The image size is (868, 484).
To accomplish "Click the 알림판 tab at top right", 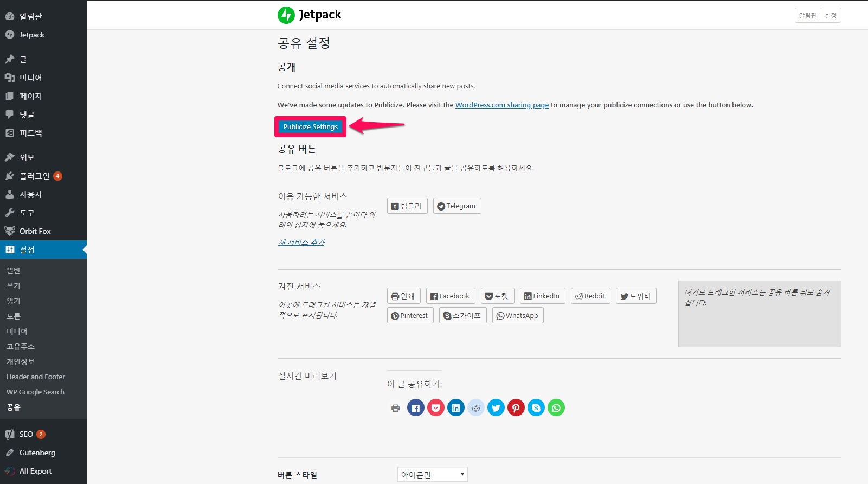I will tap(807, 16).
